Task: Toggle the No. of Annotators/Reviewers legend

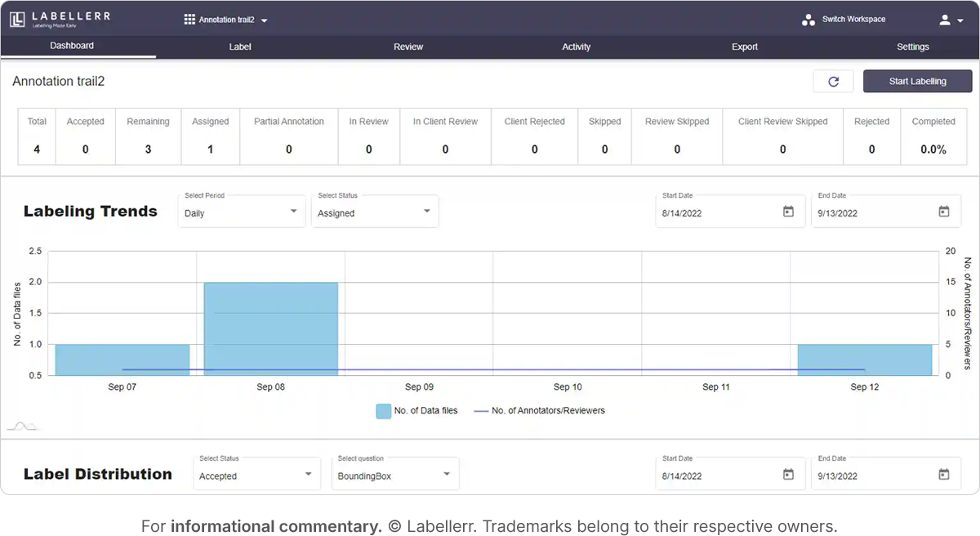Action: click(539, 411)
